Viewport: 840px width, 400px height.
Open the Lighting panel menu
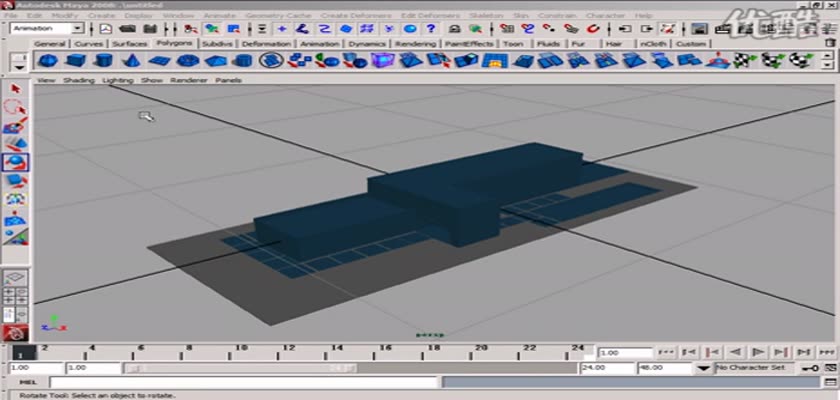click(118, 80)
